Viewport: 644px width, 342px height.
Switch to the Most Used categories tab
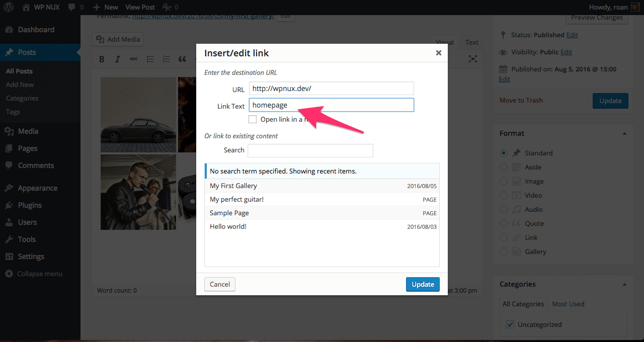pyautogui.click(x=568, y=304)
